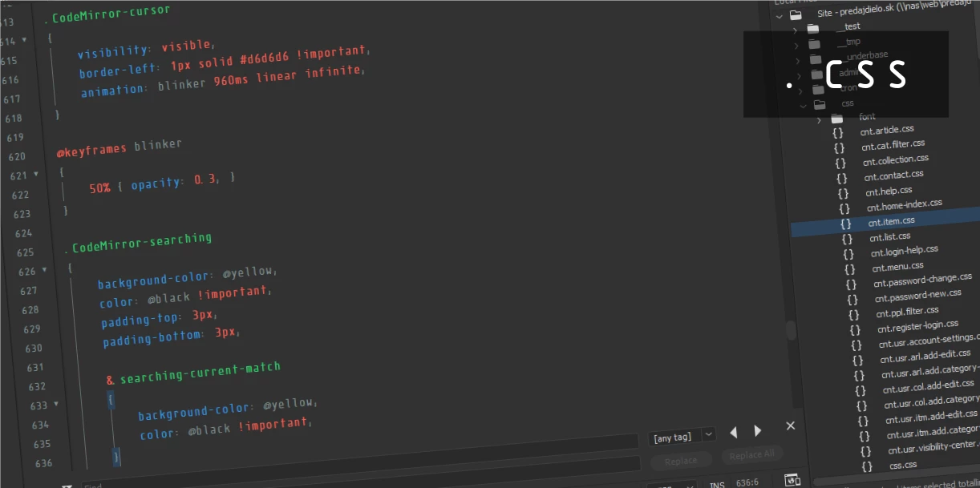
Task: Click line number 624 in the gutter
Action: (23, 233)
